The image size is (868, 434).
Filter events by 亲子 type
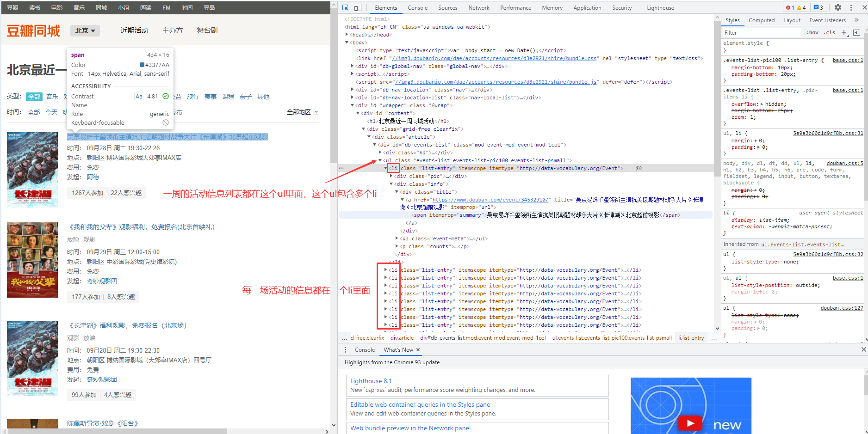[x=246, y=97]
